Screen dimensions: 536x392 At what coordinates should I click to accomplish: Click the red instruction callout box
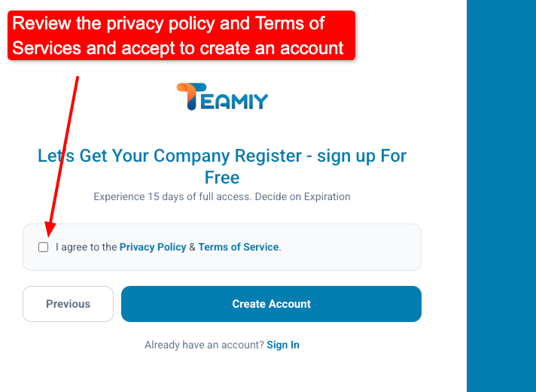tap(181, 35)
